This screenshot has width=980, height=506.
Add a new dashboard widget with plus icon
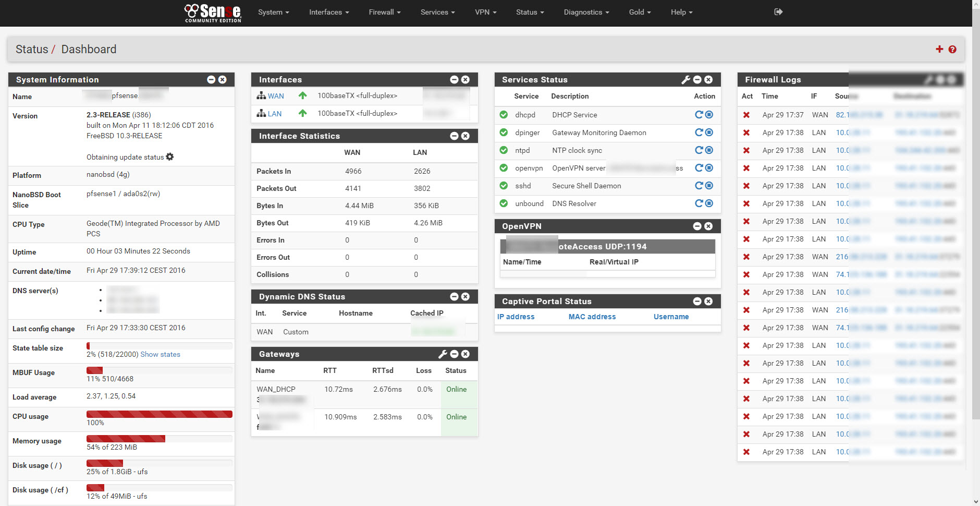pos(939,49)
